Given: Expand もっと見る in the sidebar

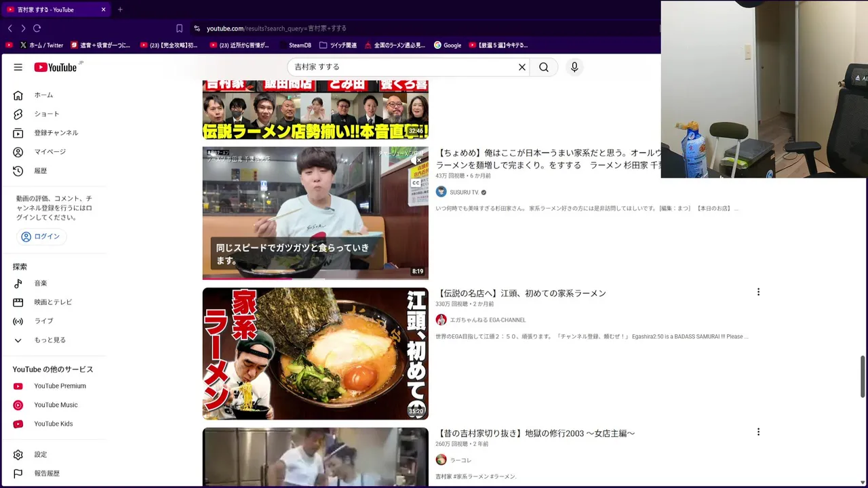Looking at the screenshot, I should [x=53, y=340].
